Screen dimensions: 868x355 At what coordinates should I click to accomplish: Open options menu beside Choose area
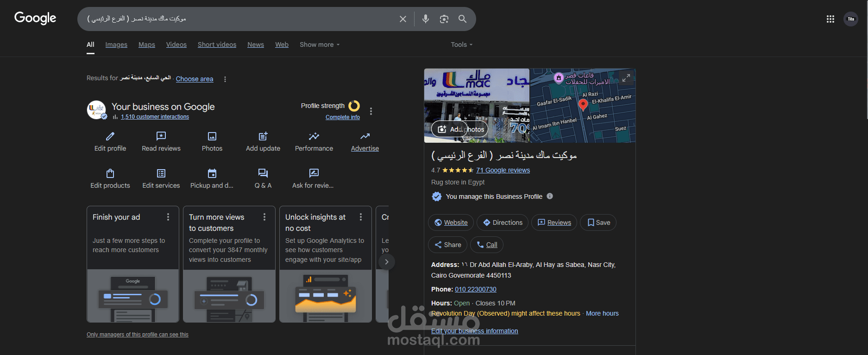(225, 79)
